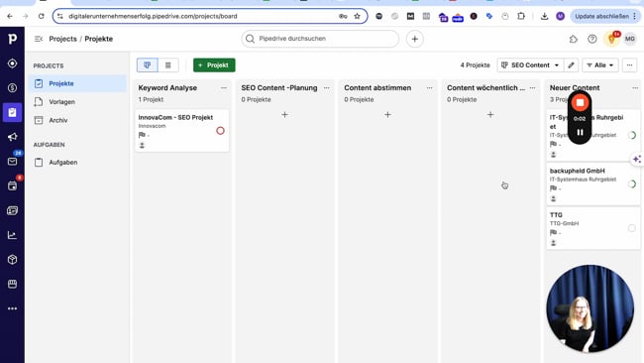Viewport: 644px width, 363px height.
Task: Open the Marketplace storefront icon in sidebar
Action: coord(12,284)
